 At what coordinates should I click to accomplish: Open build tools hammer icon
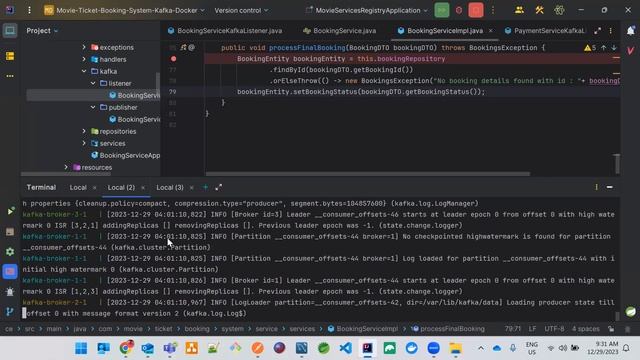(x=540, y=10)
